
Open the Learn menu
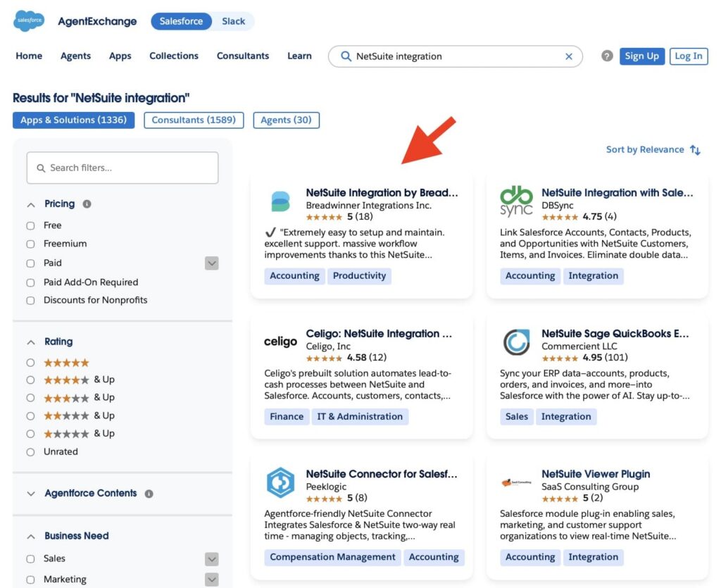point(299,56)
